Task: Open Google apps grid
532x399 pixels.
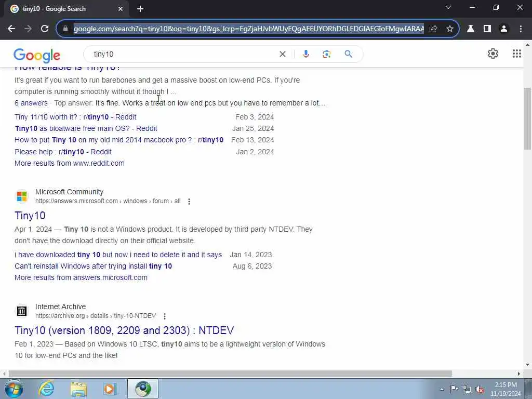Action: click(517, 54)
